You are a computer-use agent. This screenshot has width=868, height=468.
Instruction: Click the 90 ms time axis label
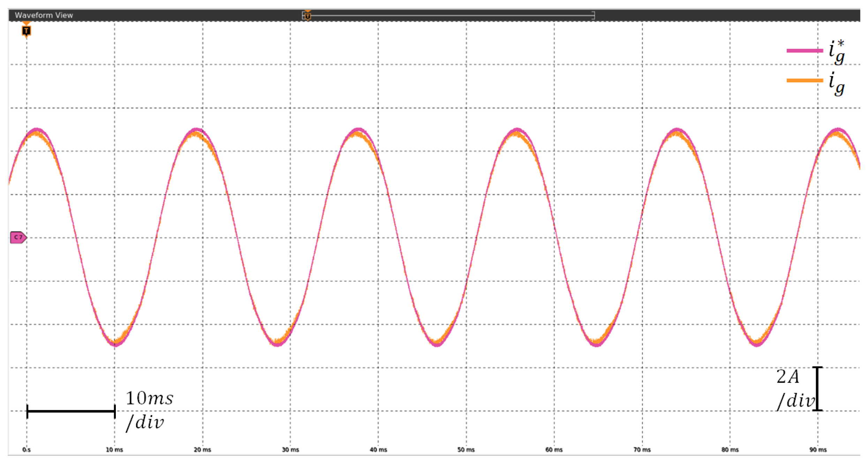coord(818,450)
